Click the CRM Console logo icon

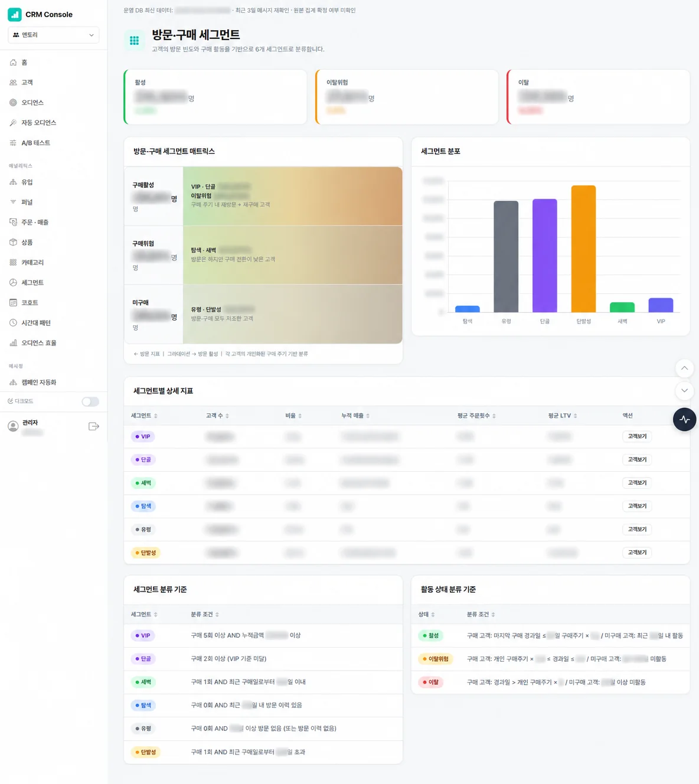15,14
